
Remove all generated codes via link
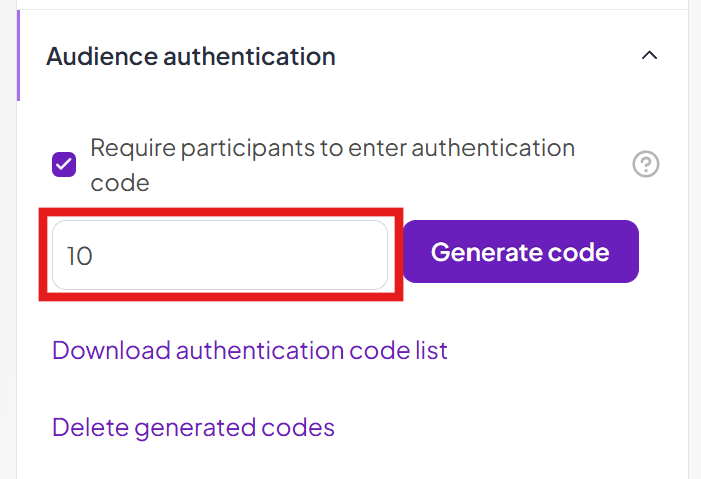[x=193, y=428]
